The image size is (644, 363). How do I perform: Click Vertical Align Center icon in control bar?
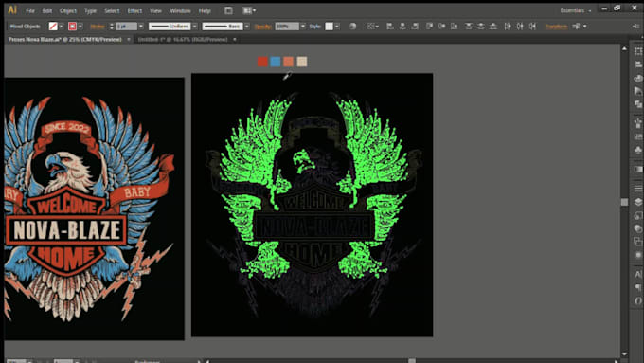[442, 27]
